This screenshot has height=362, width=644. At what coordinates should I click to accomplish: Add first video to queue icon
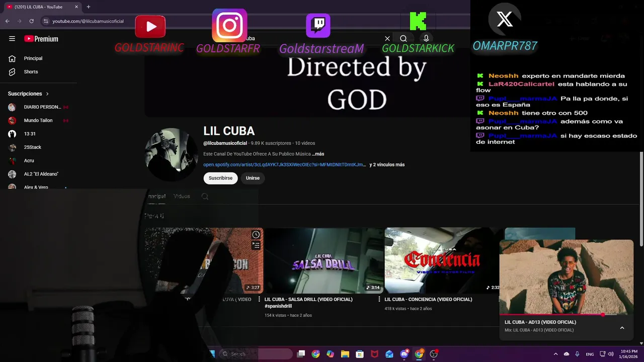[x=256, y=245]
